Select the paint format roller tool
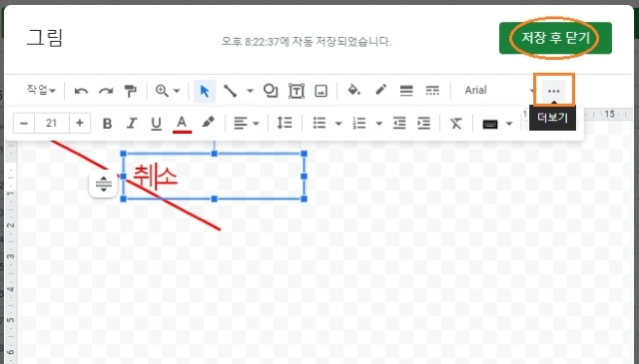639x364 pixels. [x=131, y=91]
